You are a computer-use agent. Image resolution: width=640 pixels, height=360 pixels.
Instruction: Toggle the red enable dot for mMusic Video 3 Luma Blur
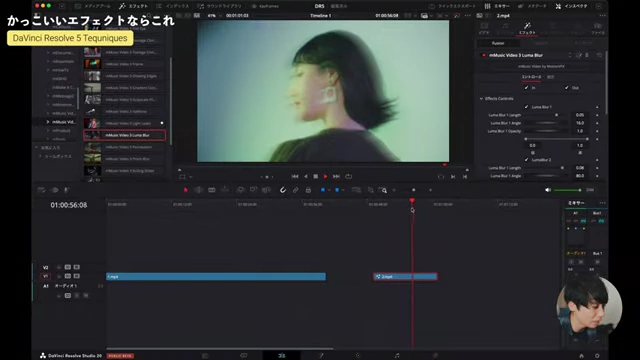coord(484,55)
